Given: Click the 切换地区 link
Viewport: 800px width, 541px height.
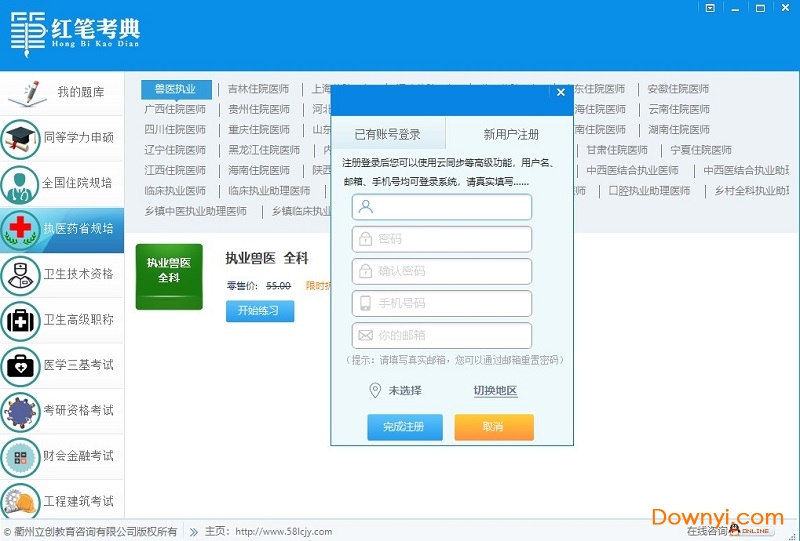Looking at the screenshot, I should 495,391.
